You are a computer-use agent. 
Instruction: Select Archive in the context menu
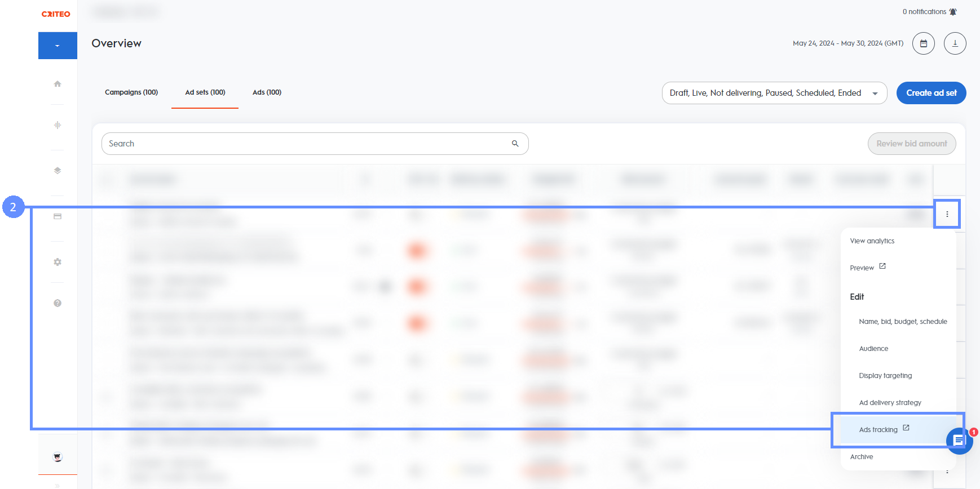click(x=861, y=457)
